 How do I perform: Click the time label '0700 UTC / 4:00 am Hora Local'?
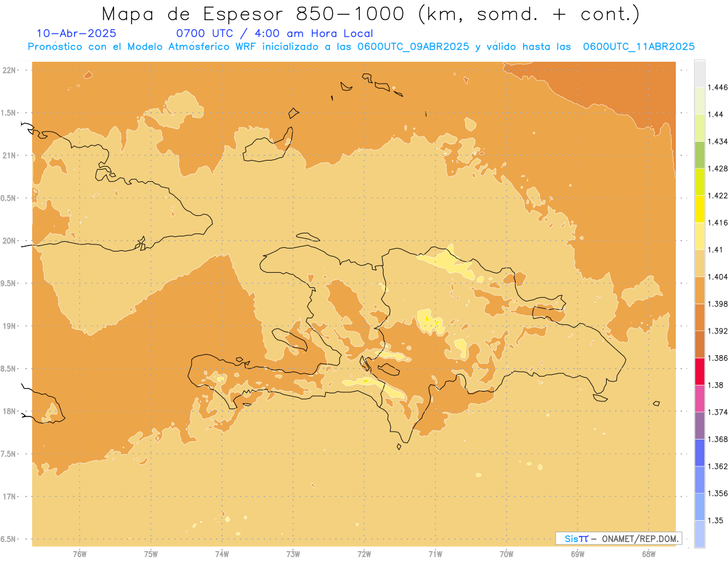[274, 34]
